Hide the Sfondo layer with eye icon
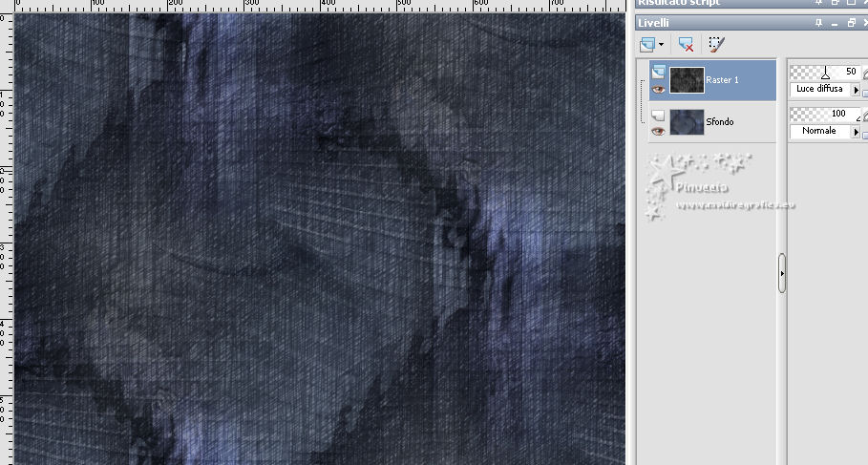This screenshot has height=465, width=868. pos(658,131)
